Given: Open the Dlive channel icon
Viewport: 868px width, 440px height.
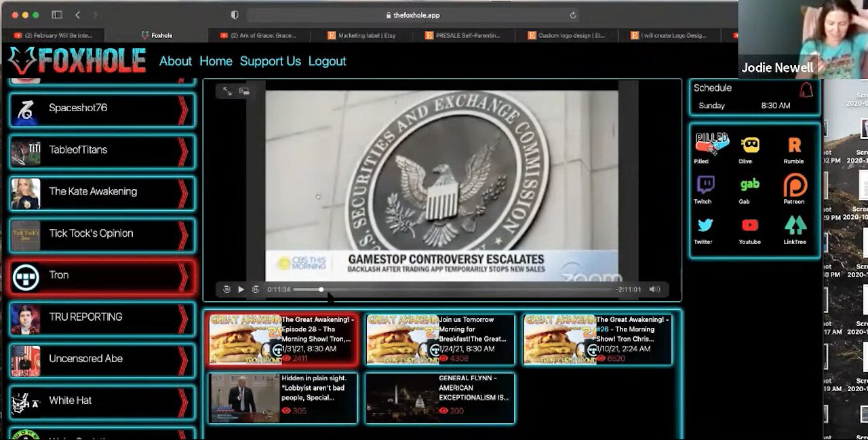Looking at the screenshot, I should pyautogui.click(x=749, y=145).
